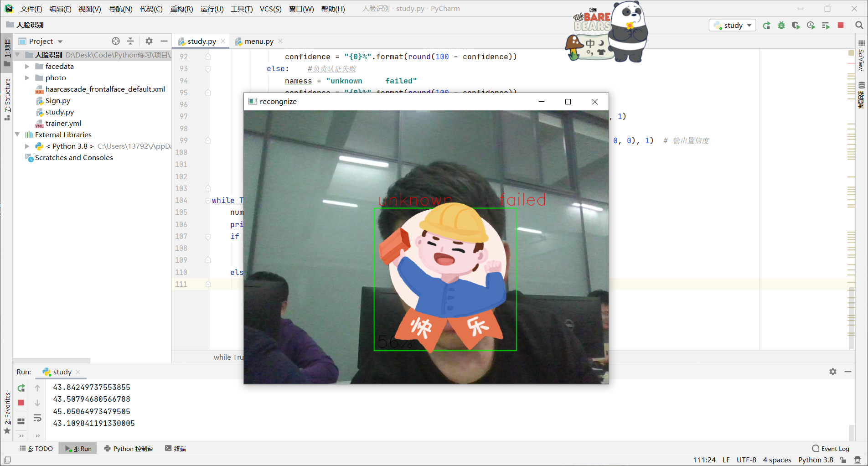Rerun the program from the Run panel

click(21, 388)
